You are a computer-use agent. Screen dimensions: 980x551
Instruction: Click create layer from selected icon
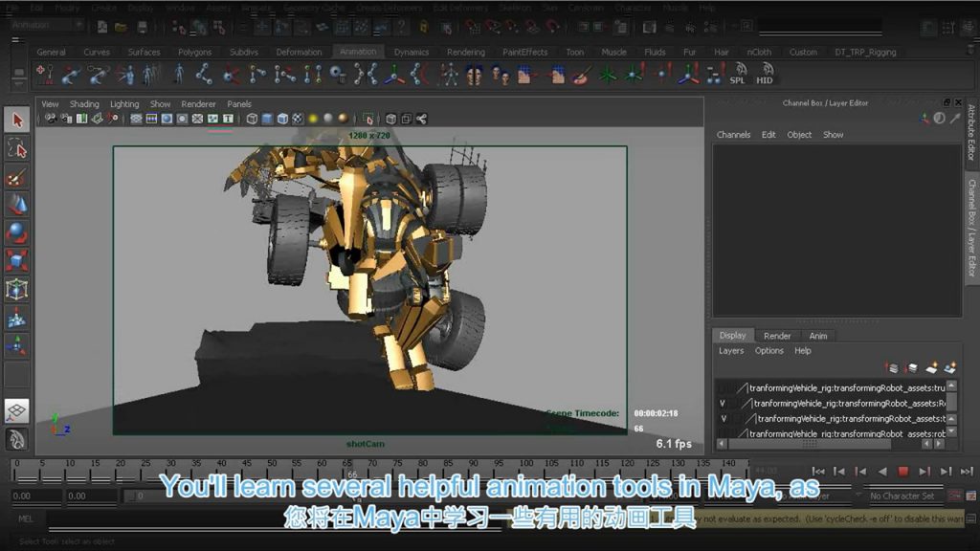coord(950,367)
